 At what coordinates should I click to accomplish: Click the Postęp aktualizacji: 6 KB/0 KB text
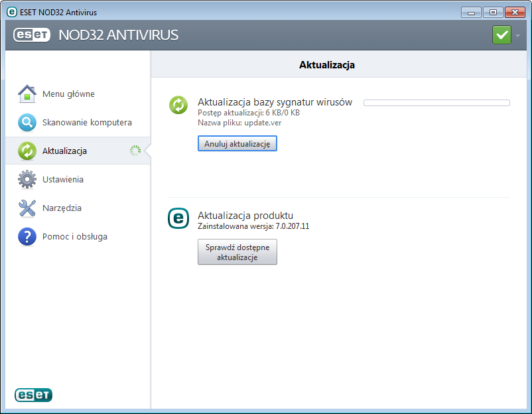coord(249,113)
